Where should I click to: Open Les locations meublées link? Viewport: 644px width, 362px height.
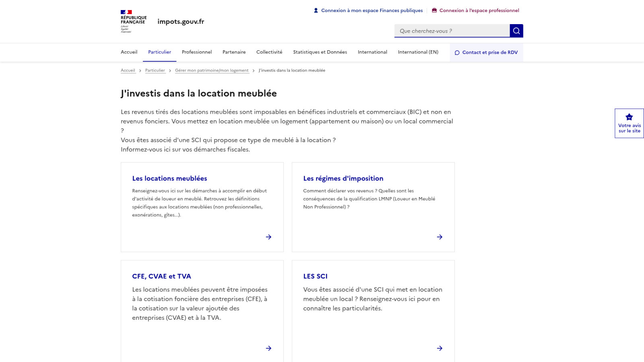point(169,178)
